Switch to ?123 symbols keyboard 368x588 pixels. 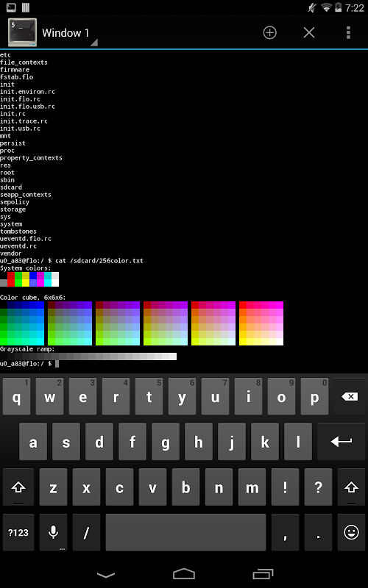pos(18,532)
